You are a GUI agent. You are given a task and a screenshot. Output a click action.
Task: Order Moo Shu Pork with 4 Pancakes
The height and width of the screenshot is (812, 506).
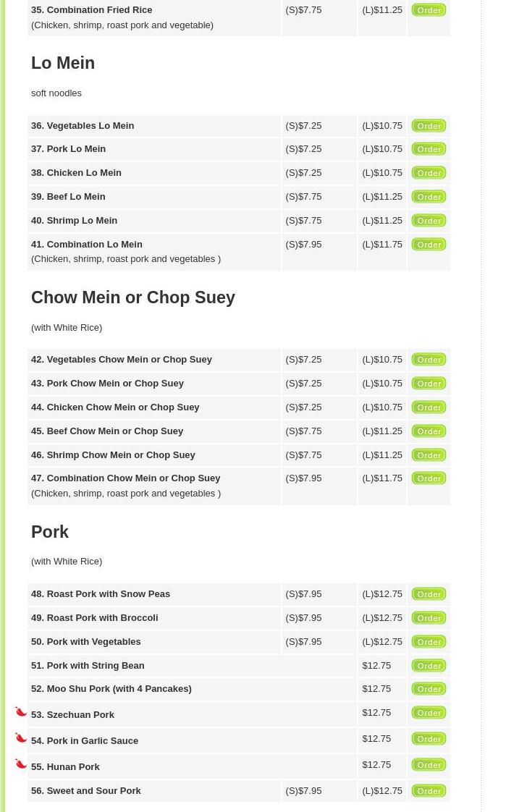(429, 689)
